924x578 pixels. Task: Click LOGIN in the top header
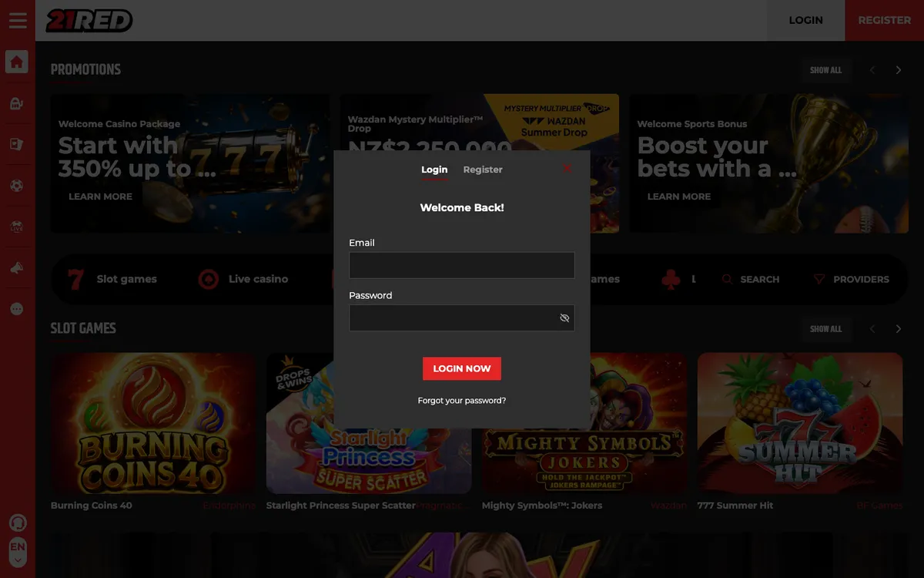pos(806,20)
